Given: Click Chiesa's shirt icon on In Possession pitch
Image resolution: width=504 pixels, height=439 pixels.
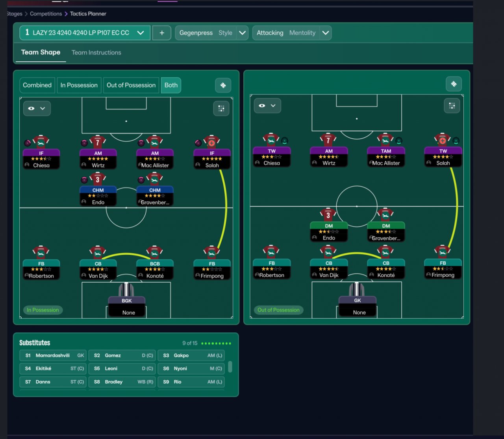Looking at the screenshot, I should coord(41,142).
